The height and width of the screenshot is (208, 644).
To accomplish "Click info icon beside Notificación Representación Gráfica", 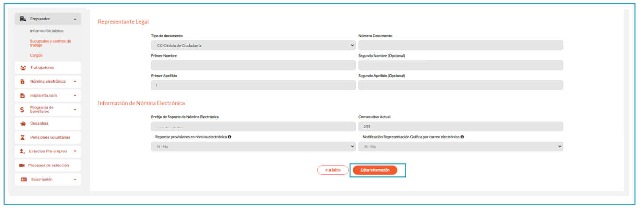I will click(x=462, y=137).
